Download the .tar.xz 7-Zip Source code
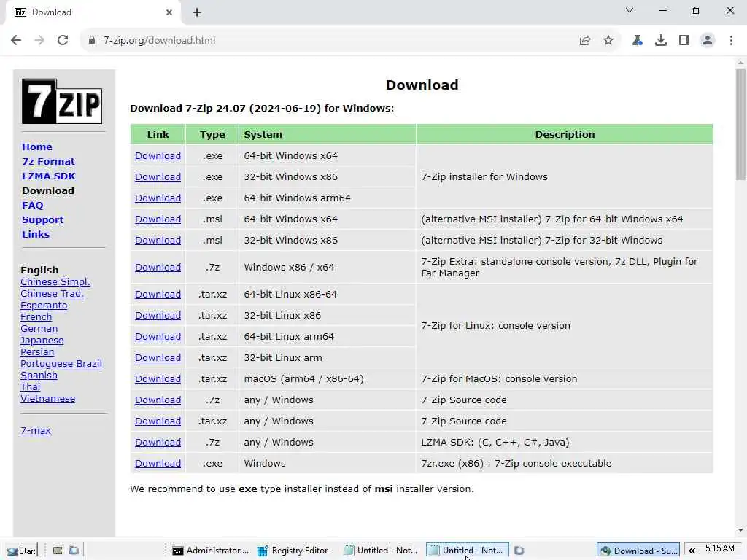This screenshot has height=560, width=747. pyautogui.click(x=158, y=421)
